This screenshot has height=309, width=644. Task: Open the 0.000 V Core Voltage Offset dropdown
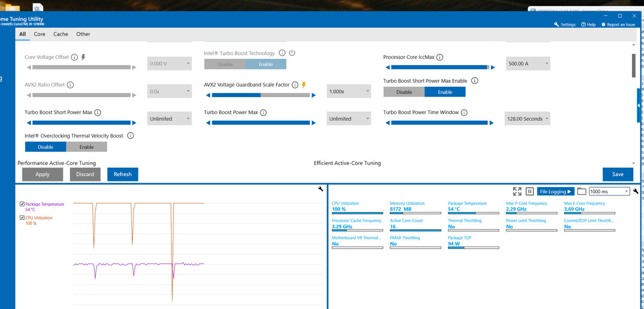point(170,63)
